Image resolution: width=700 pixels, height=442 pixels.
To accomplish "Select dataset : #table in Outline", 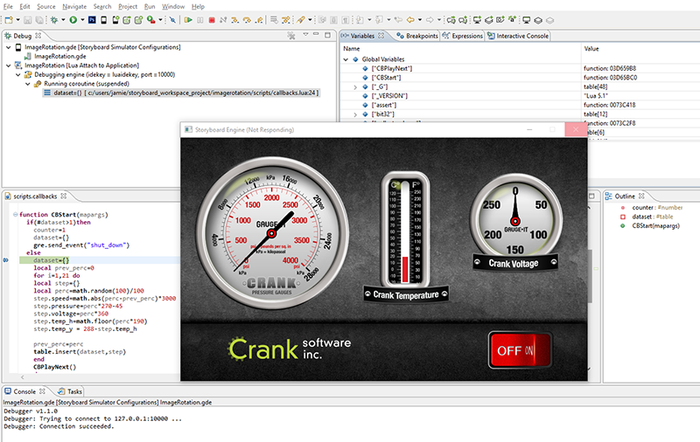I will point(646,217).
